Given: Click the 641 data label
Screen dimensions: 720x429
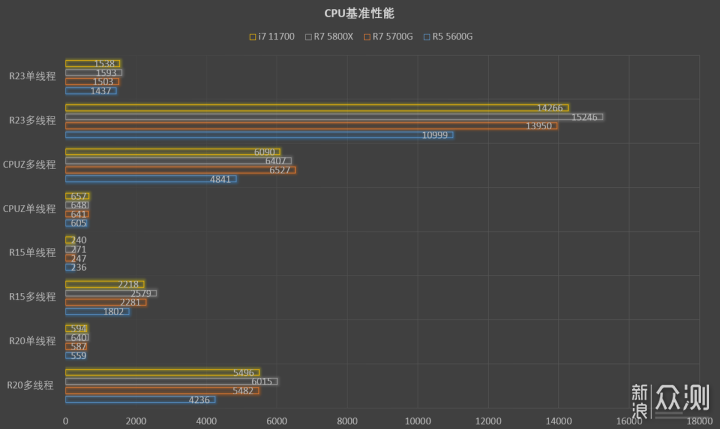Looking at the screenshot, I should click(x=79, y=214).
